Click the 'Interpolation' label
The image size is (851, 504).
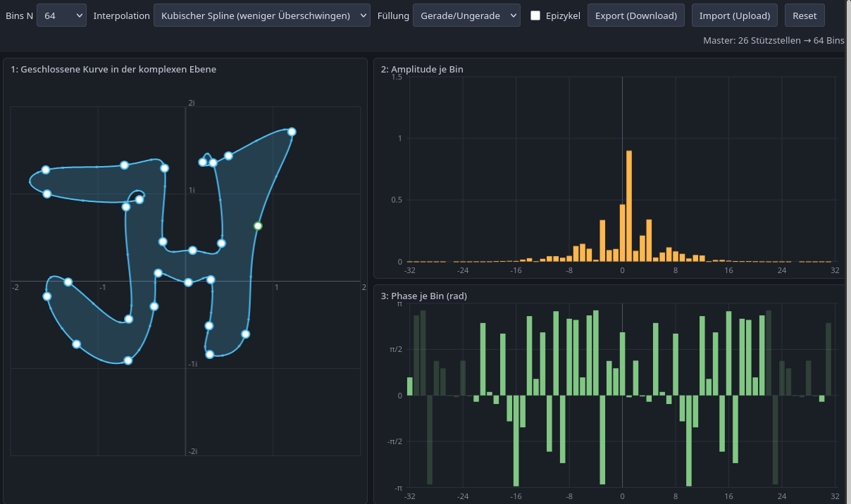(121, 15)
